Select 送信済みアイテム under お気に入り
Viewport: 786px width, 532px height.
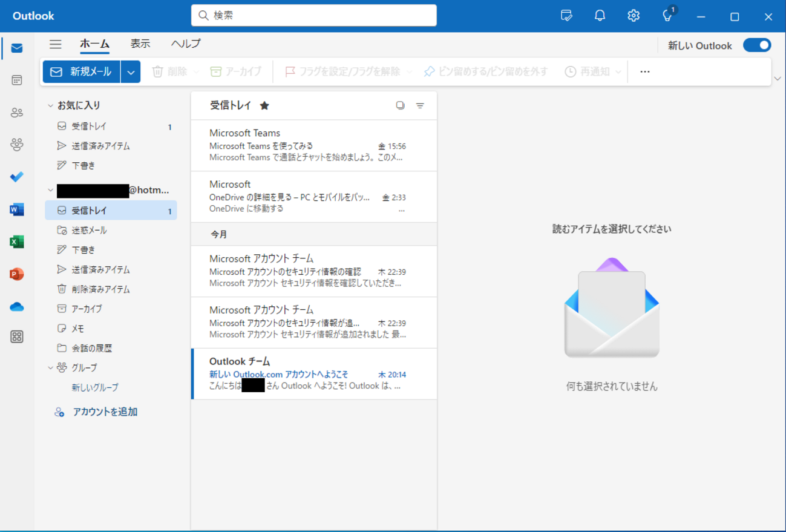(111, 146)
